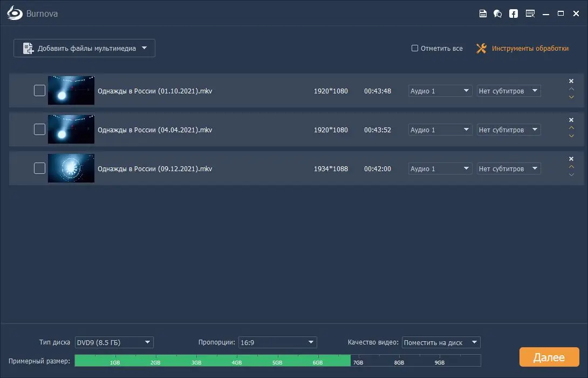Click the resolution value 1934*1088

click(x=331, y=168)
